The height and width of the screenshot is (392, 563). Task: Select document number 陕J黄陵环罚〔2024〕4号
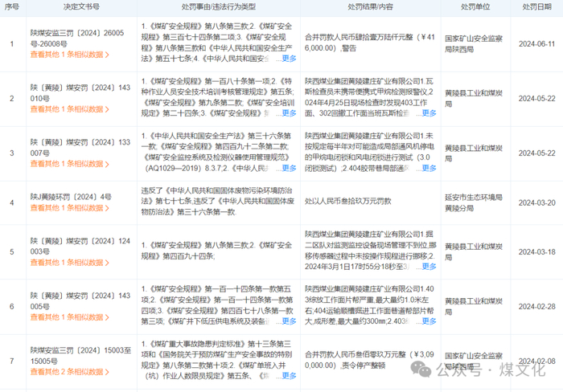pos(71,197)
